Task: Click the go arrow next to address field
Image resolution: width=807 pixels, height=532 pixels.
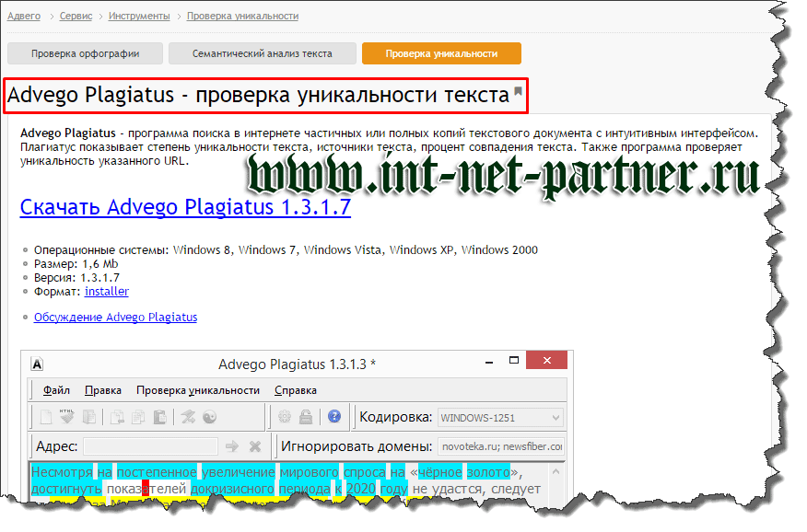Action: 232,446
